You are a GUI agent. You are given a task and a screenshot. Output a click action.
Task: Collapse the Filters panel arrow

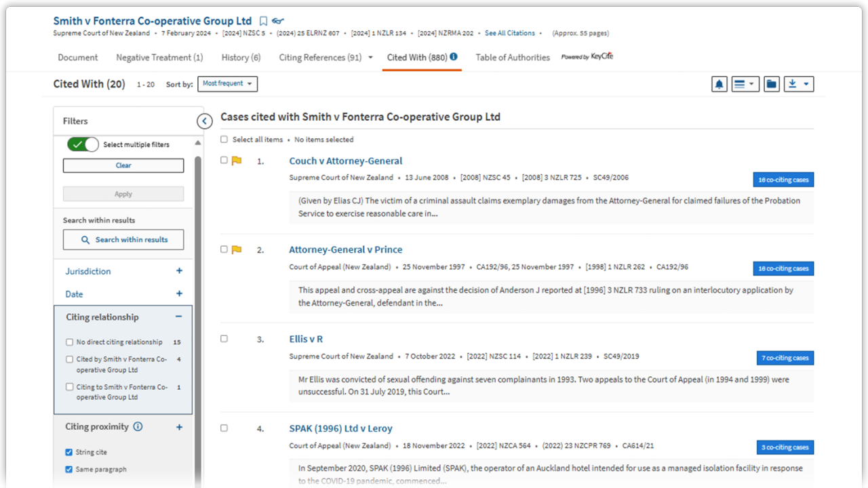coord(205,121)
